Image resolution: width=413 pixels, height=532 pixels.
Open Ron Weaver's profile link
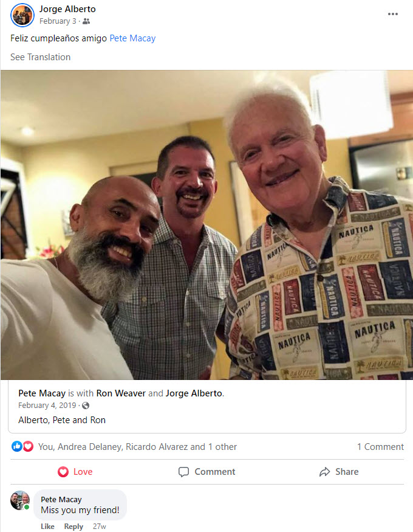[x=121, y=393]
